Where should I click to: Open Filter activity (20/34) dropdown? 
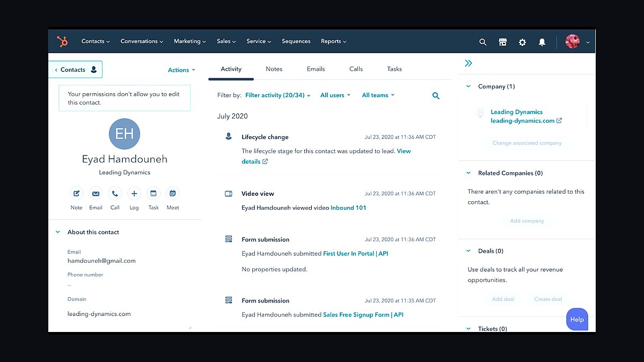click(x=278, y=95)
